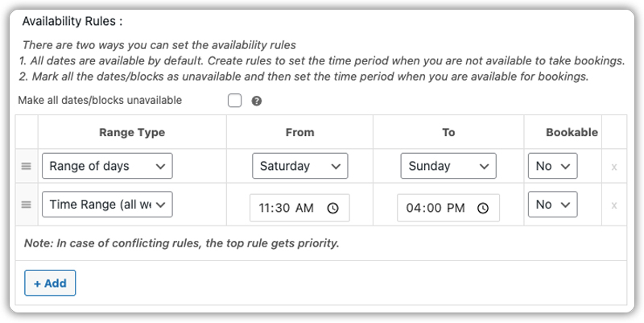Change Bookable for the Time Range rule
Image resolution: width=644 pixels, height=323 pixels.
[x=552, y=205]
